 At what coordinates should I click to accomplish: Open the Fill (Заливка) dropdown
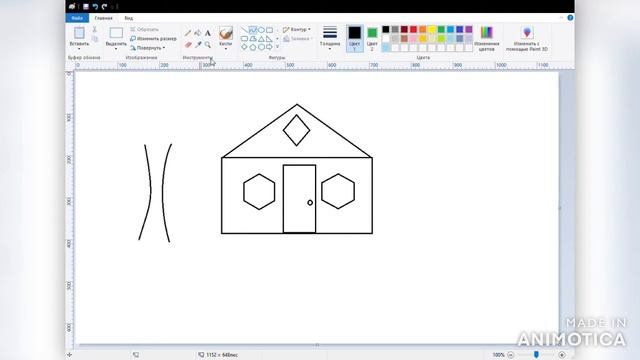tap(298, 39)
